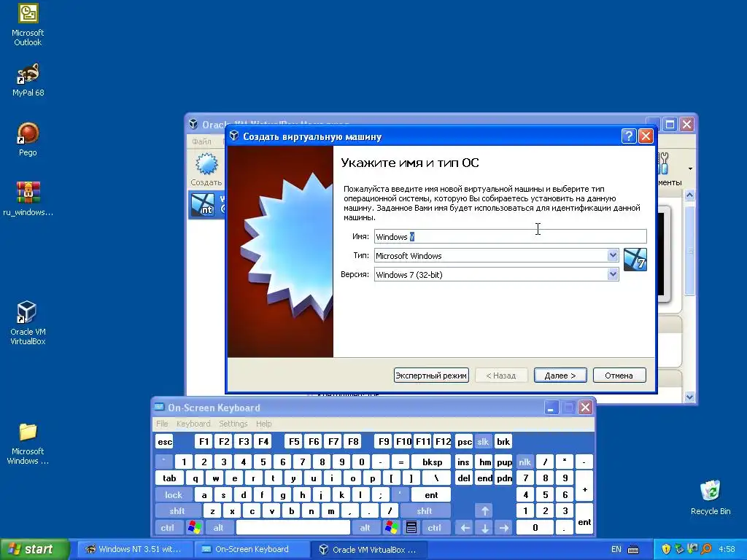Viewport: 747px width, 560px height.
Task: Click the space bar on keyboard
Action: click(x=293, y=528)
